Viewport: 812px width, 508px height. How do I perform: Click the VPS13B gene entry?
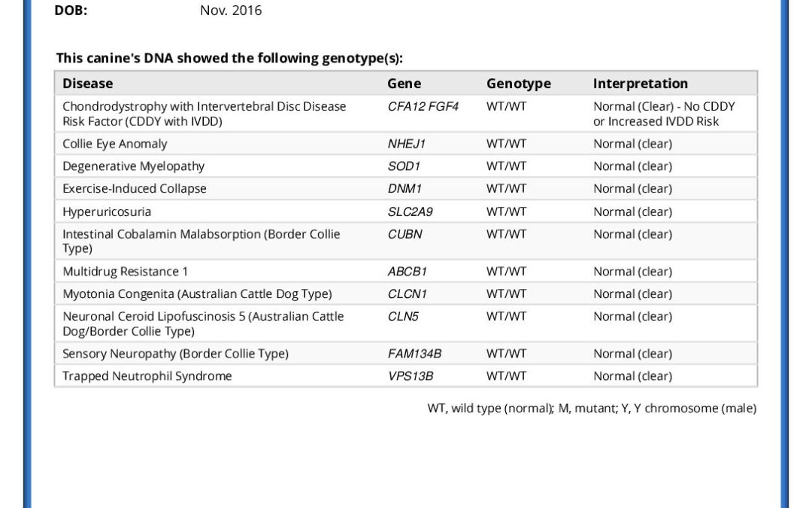coord(411,376)
